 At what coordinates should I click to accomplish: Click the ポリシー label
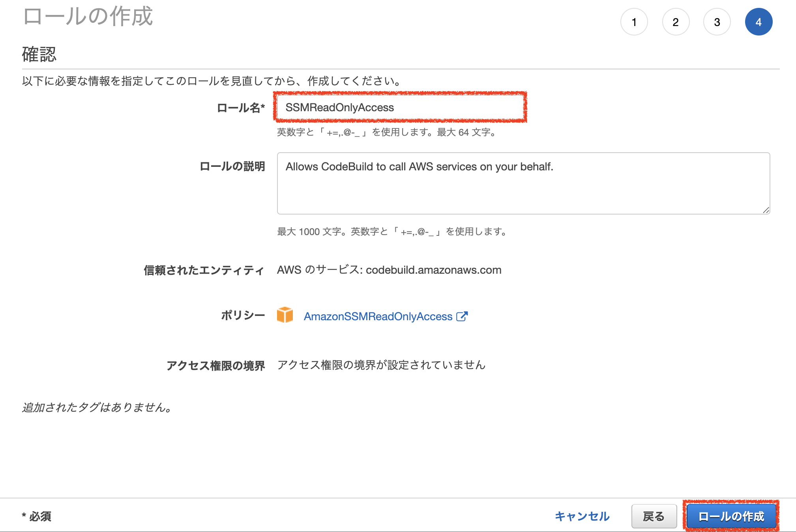click(x=243, y=315)
